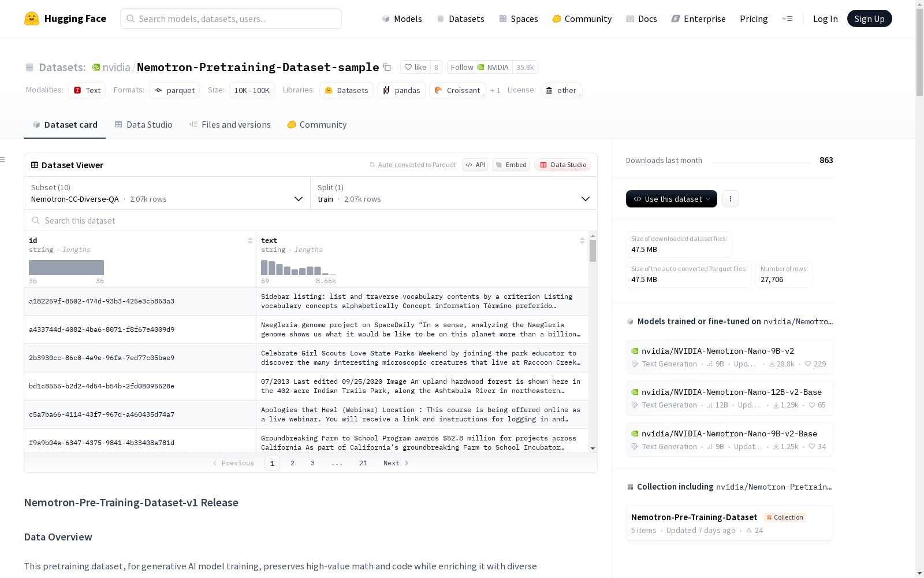Select row a182259f-8502-474d id cell

[140, 301]
